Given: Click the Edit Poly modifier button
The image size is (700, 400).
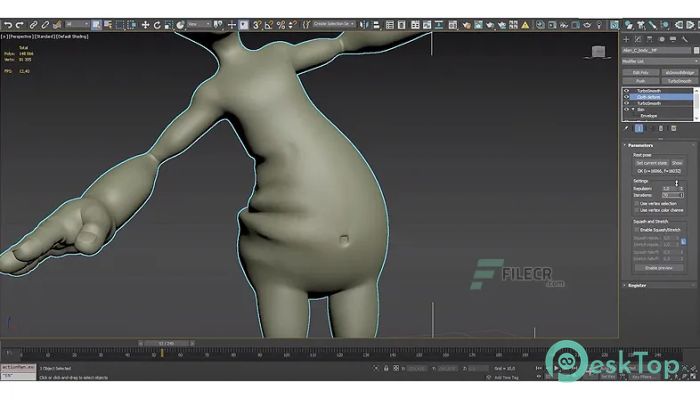Looking at the screenshot, I should (641, 72).
